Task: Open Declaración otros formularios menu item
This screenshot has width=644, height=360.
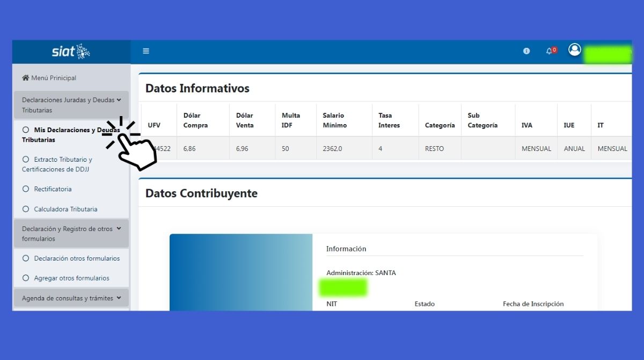Action: [77, 258]
